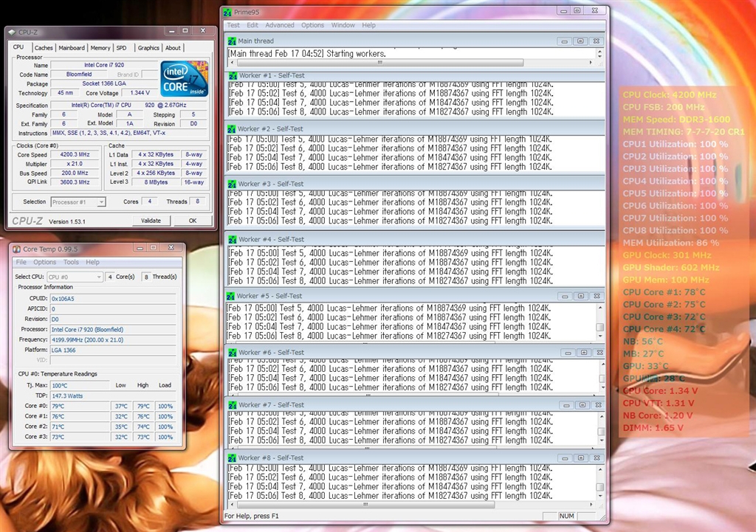
Task: Open the Help menu in Core Temp
Action: [92, 262]
